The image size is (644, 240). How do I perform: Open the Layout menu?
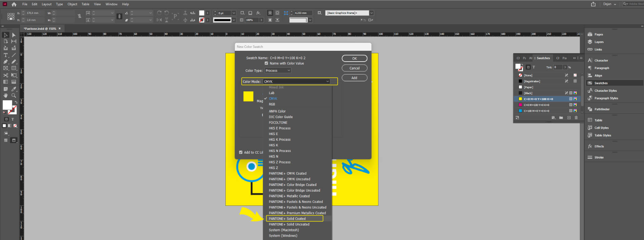pyautogui.click(x=46, y=4)
